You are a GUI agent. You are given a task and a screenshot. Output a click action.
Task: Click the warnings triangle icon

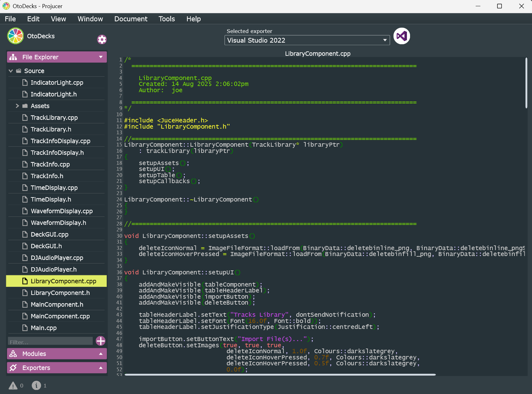[13, 386]
